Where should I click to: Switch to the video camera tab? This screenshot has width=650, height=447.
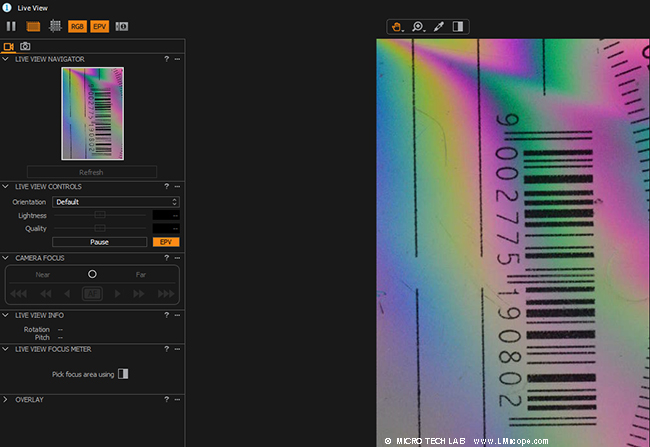click(9, 46)
